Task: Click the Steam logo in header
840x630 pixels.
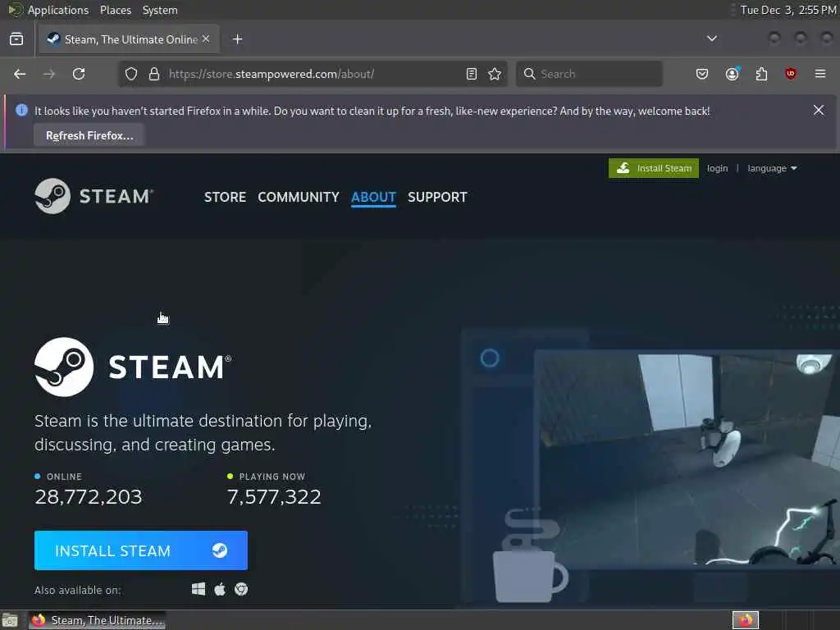Action: (94, 196)
